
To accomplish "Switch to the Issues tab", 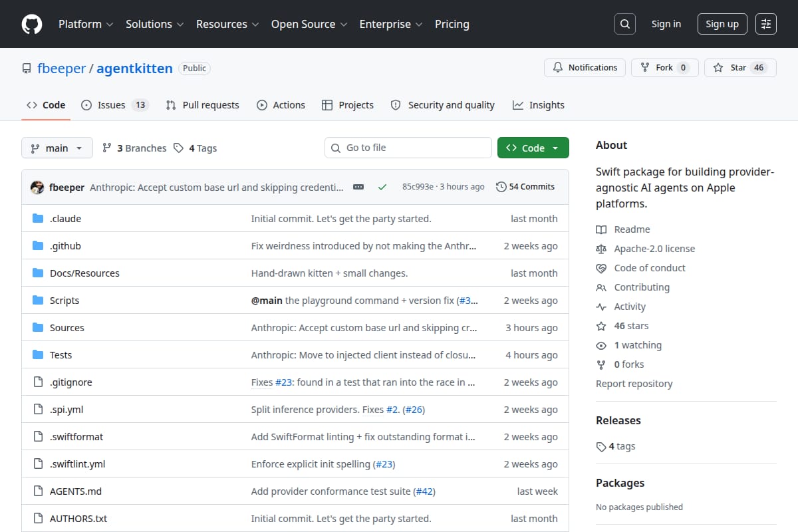I will click(114, 105).
